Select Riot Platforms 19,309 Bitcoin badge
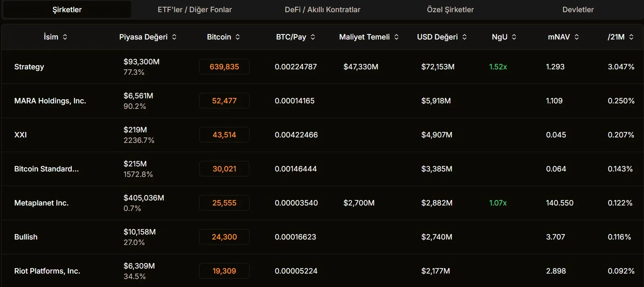The height and width of the screenshot is (287, 644). 224,271
